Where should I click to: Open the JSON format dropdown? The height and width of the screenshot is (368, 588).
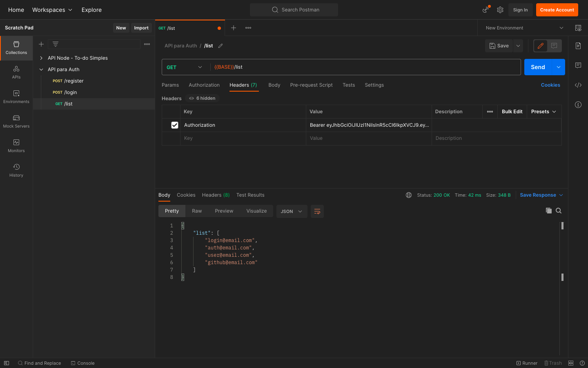(292, 211)
